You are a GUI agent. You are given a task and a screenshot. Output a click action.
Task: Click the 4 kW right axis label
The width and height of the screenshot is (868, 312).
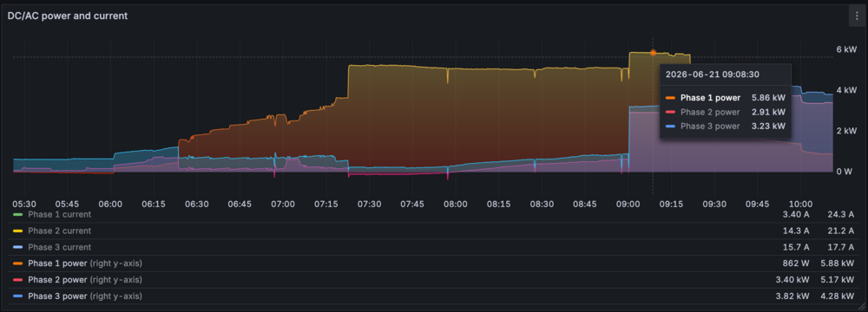pyautogui.click(x=846, y=90)
